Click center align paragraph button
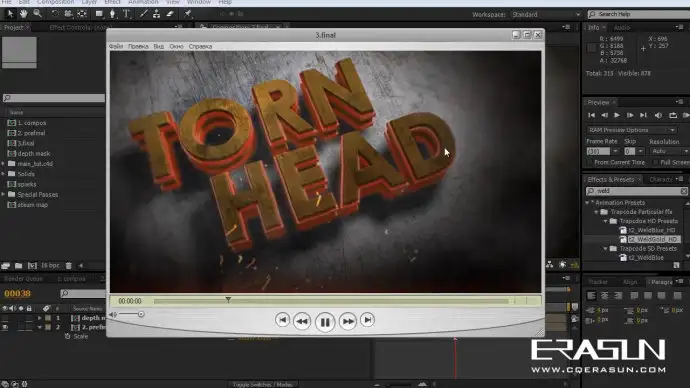690x388 pixels. coord(605,296)
